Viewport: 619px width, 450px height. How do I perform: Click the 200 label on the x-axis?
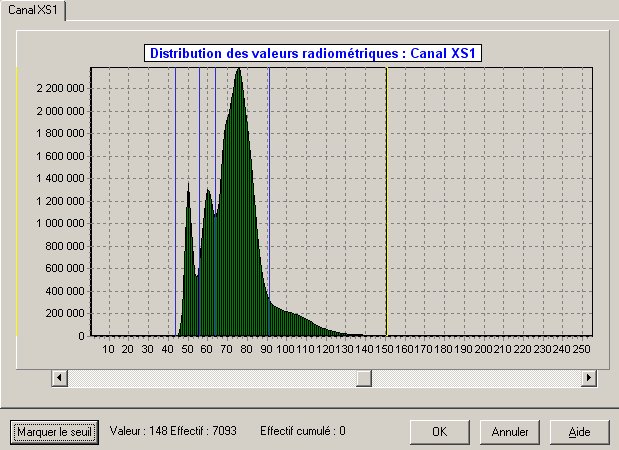(484, 349)
